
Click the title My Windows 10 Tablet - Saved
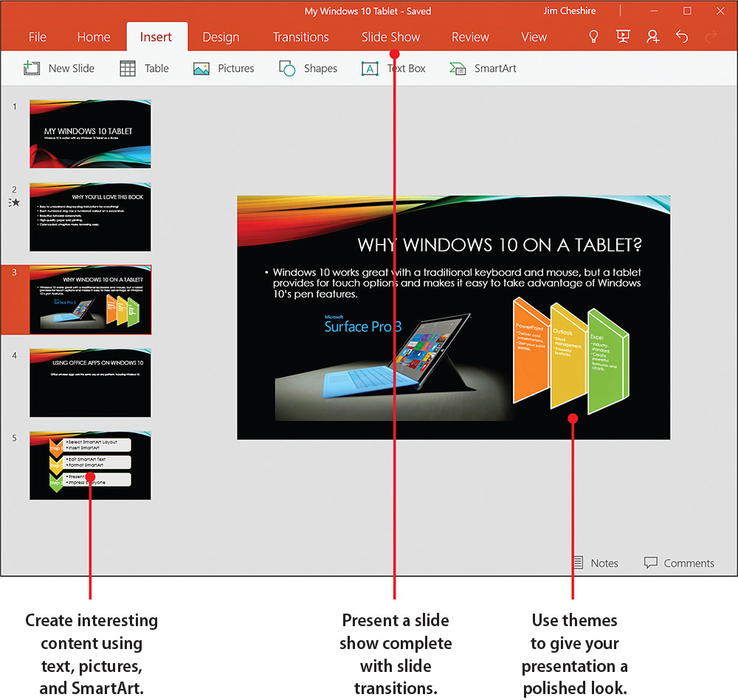pos(368,11)
